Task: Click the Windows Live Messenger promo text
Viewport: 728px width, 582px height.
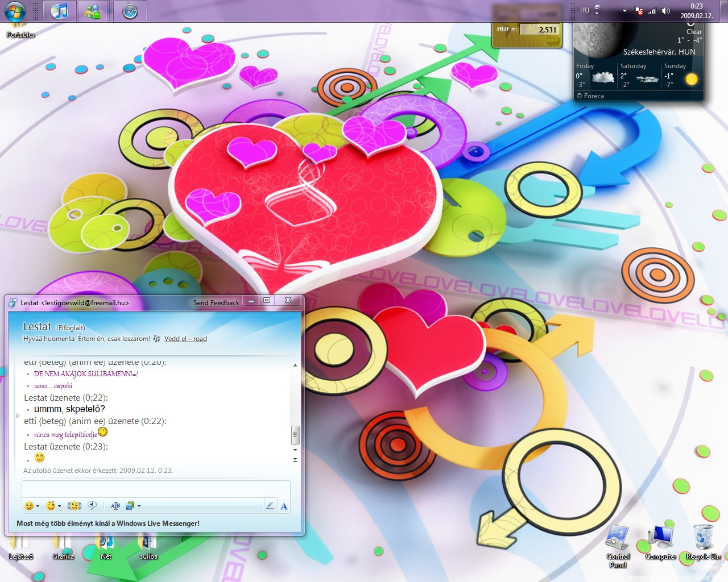Action: pos(108,523)
